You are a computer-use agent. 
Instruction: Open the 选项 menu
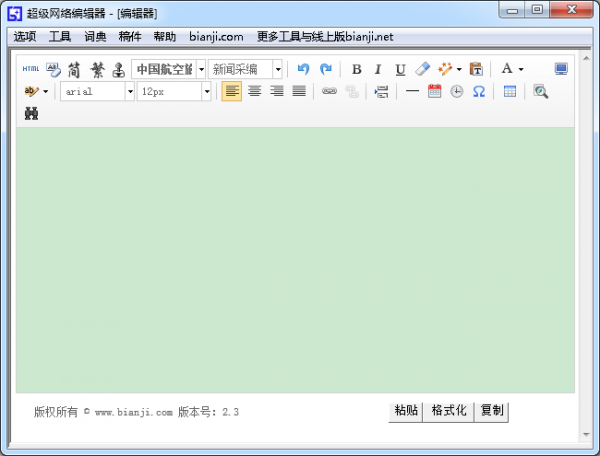click(25, 37)
